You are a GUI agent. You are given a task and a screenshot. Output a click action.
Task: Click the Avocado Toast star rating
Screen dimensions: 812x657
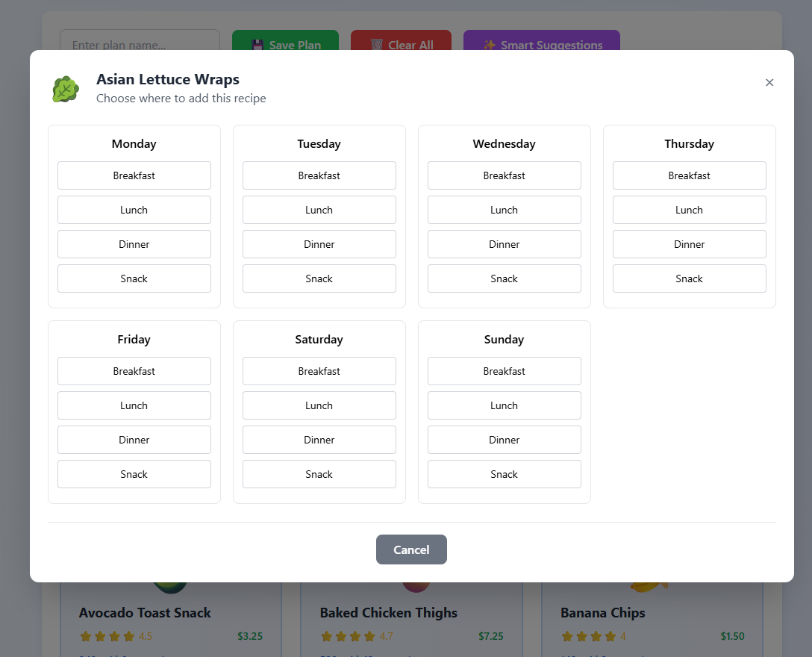coord(116,636)
